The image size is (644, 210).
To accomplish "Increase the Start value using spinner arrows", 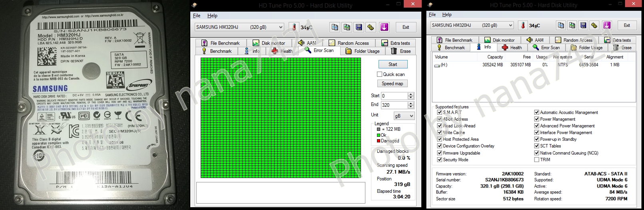I will coord(411,94).
